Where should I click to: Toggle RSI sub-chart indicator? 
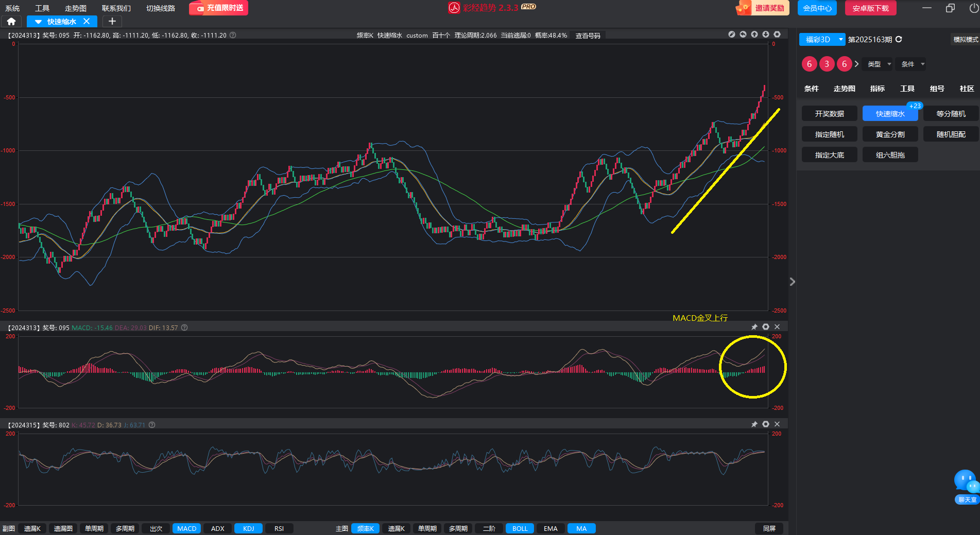point(279,528)
